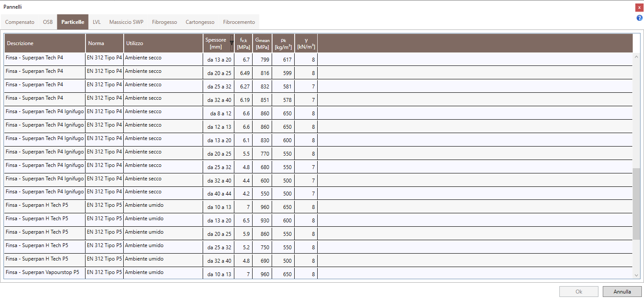Click the Annulla button
Image resolution: width=644 pixels, height=300 pixels.
click(x=622, y=292)
